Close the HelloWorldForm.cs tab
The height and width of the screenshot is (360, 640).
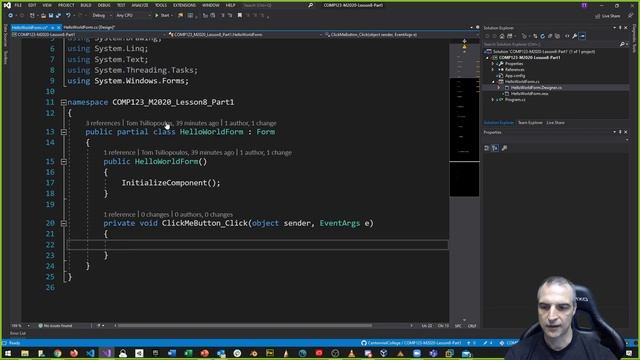coord(58,27)
